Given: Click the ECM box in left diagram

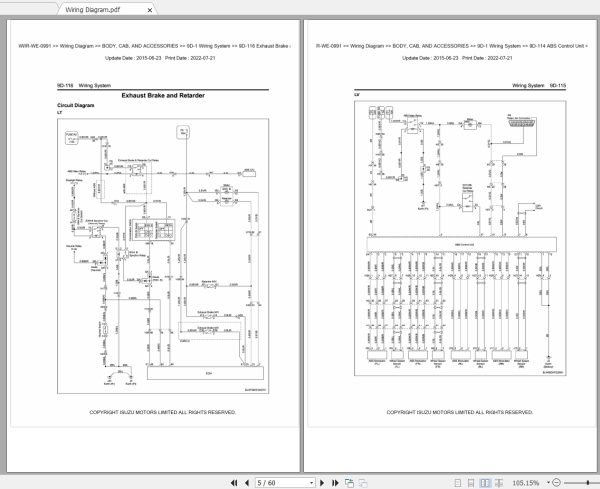Looking at the screenshot, I should click(205, 373).
